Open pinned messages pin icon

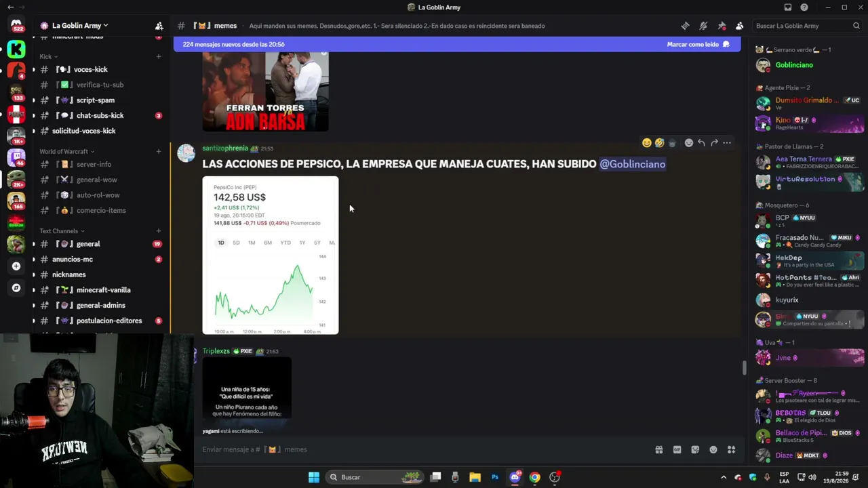(x=722, y=26)
